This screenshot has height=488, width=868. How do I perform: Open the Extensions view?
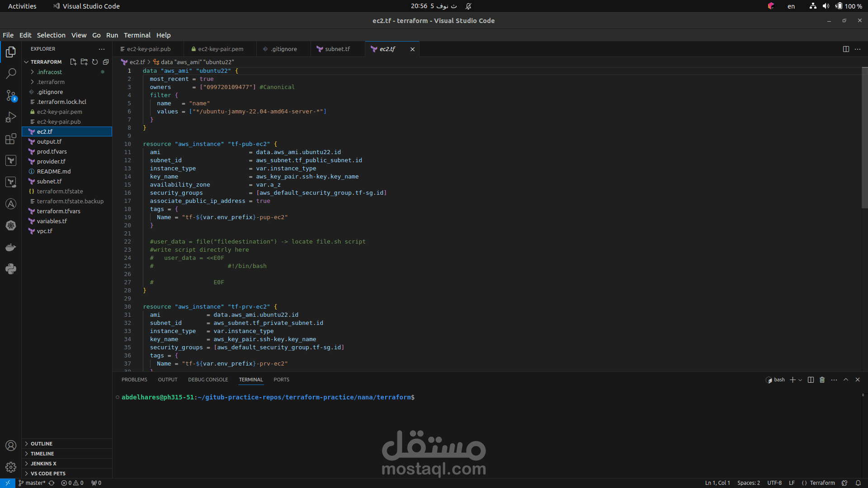coord(11,139)
